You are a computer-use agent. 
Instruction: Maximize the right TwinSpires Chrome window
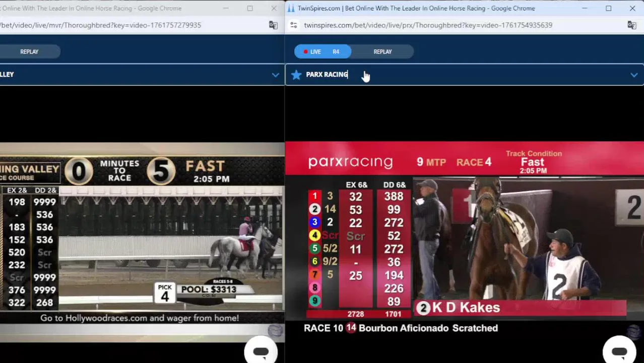608,8
